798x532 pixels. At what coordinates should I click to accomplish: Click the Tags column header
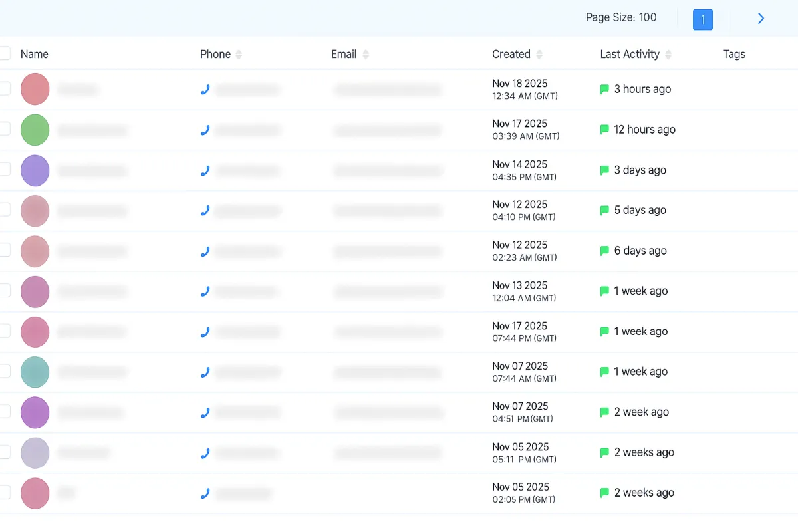(x=734, y=55)
